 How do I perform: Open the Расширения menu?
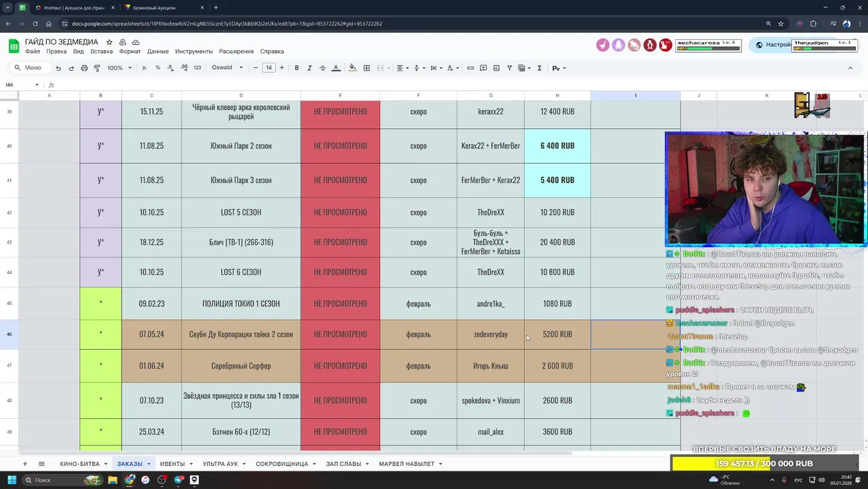point(236,52)
